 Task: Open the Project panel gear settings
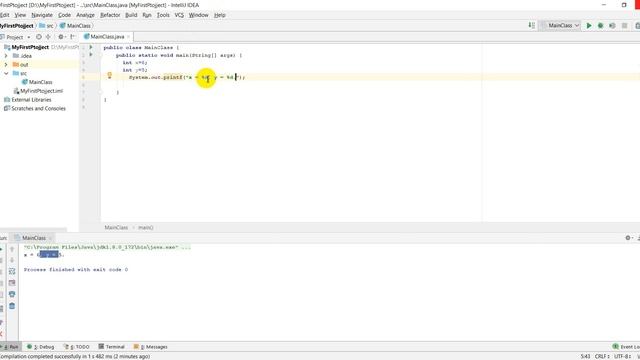click(x=61, y=37)
